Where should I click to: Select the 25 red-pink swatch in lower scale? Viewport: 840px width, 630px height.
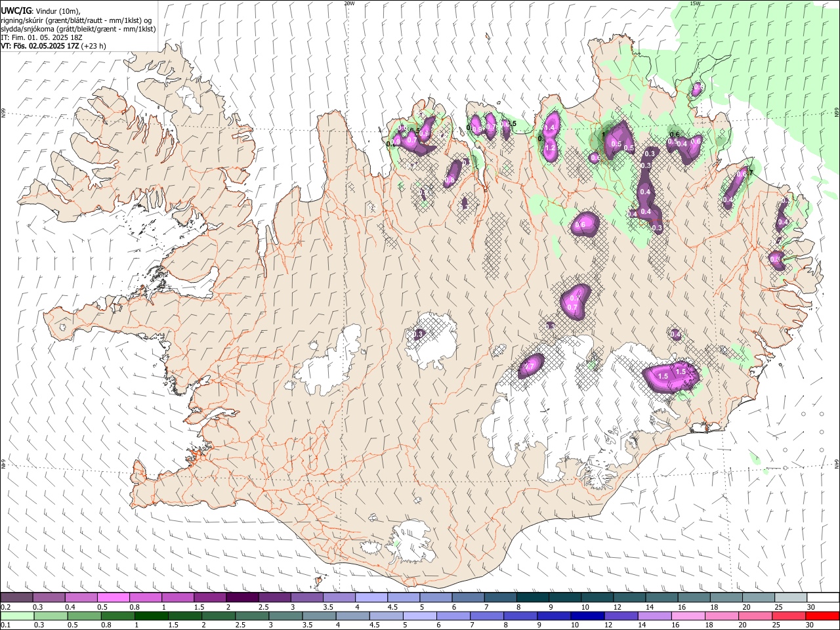point(789,616)
